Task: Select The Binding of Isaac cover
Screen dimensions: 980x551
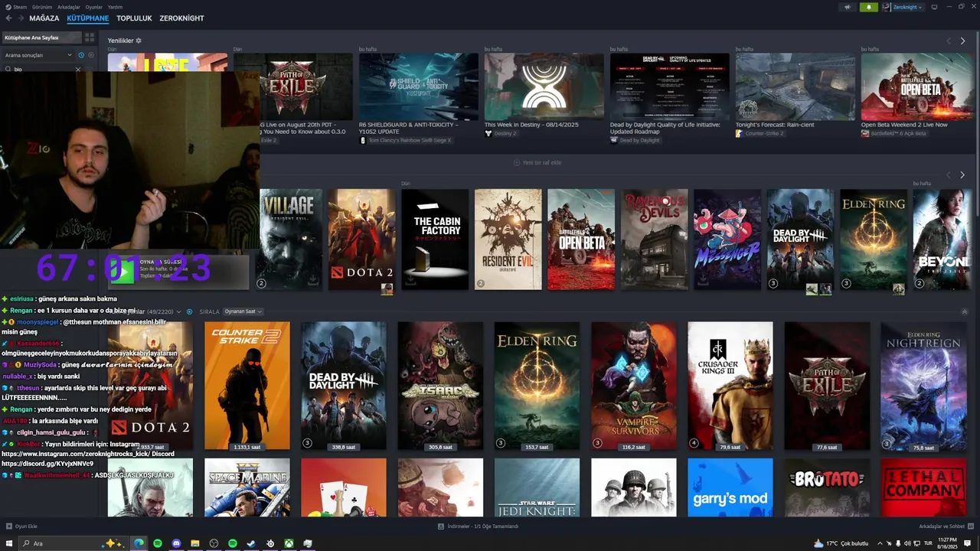Action: (440, 386)
